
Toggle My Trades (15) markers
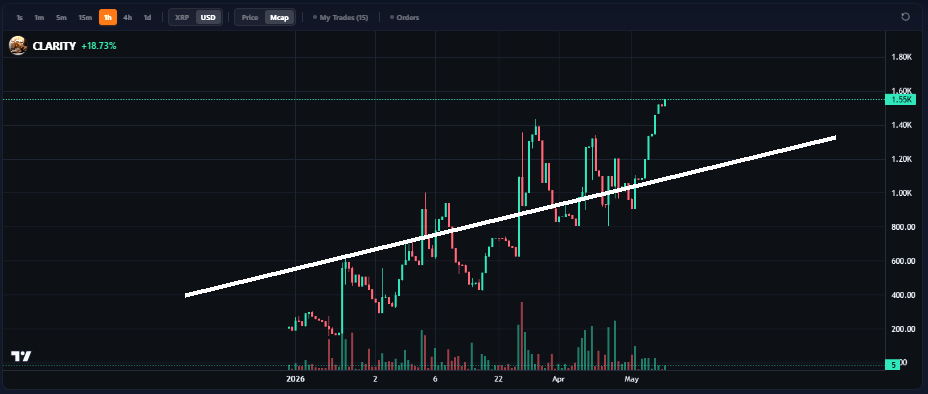pyautogui.click(x=340, y=17)
